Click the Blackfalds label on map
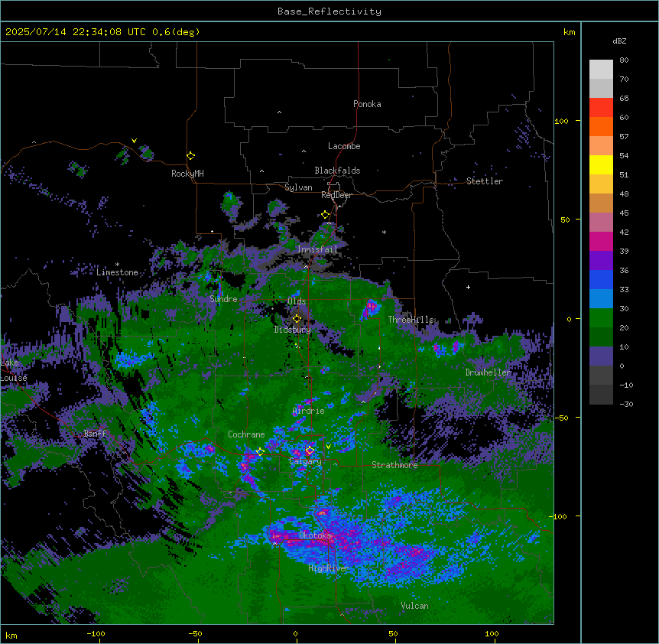 337,171
